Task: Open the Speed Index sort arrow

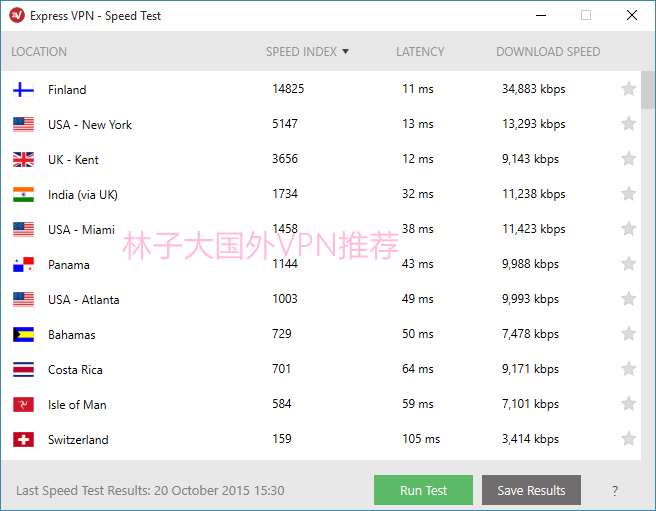Action: tap(346, 51)
